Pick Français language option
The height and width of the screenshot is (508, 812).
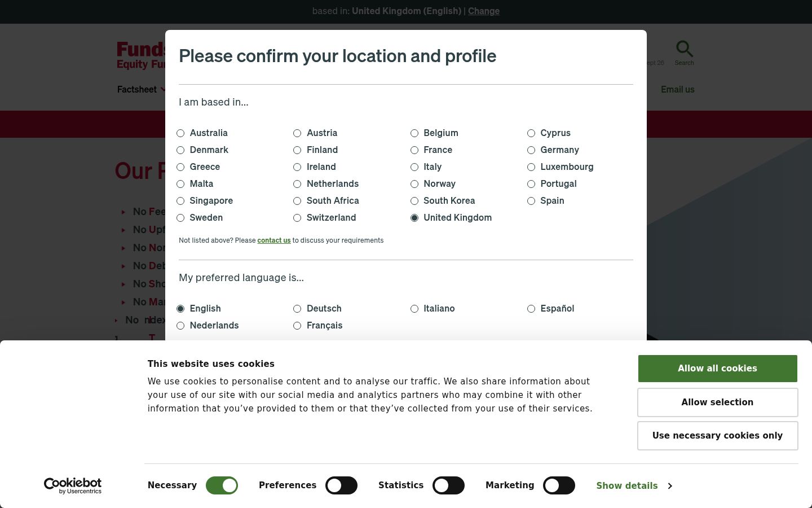point(297,326)
